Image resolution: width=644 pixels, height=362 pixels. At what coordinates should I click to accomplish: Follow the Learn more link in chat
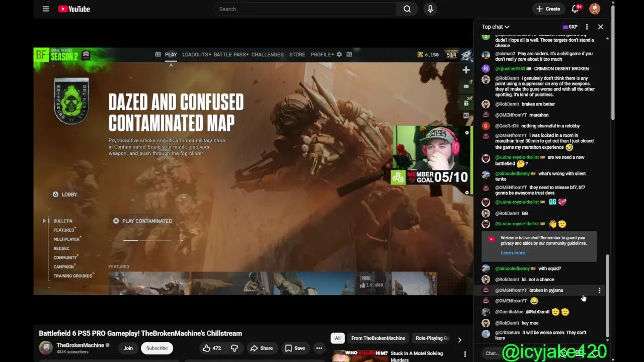point(513,253)
